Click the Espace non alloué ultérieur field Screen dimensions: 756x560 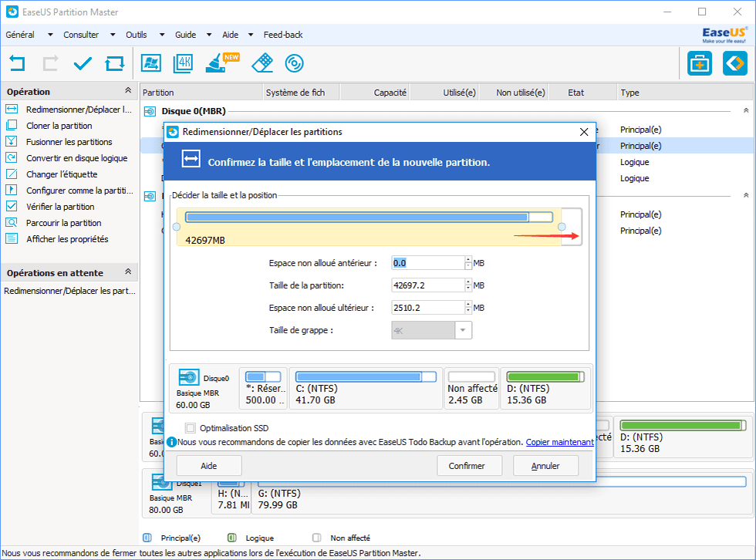point(428,308)
